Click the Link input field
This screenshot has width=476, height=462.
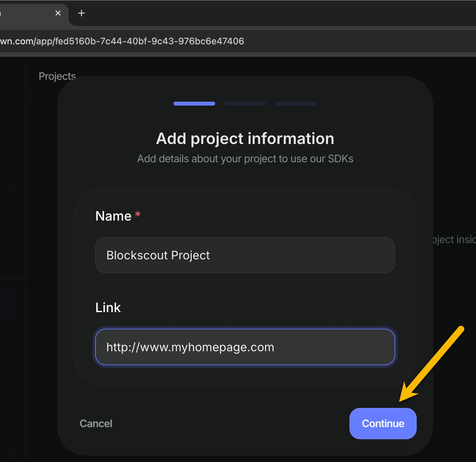click(245, 347)
